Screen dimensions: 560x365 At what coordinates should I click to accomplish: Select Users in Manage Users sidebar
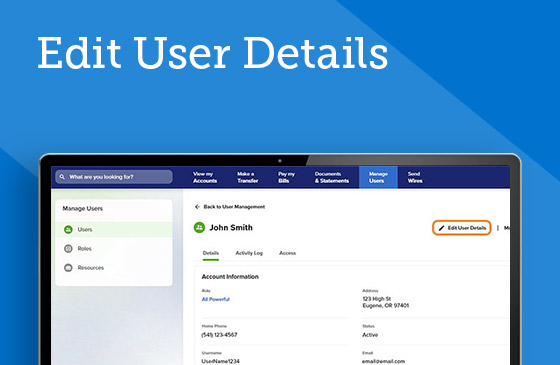click(x=114, y=230)
